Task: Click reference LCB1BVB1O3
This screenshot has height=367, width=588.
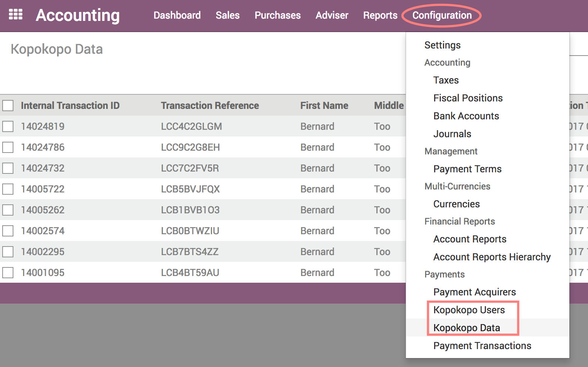Action: click(190, 210)
